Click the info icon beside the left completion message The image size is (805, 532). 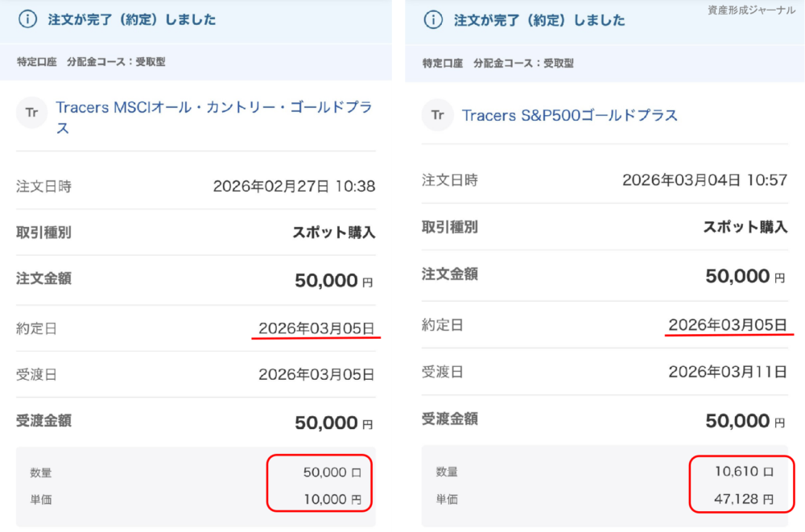point(26,20)
